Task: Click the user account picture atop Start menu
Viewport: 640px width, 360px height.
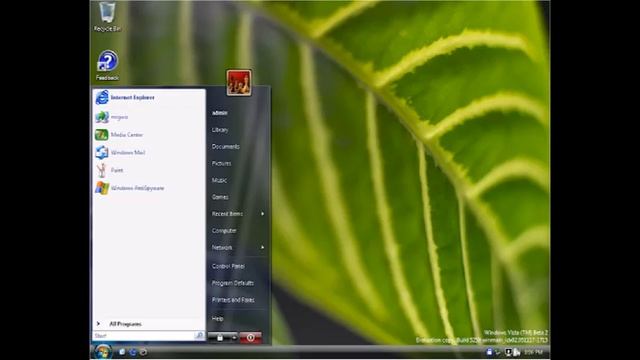Action: tap(239, 82)
